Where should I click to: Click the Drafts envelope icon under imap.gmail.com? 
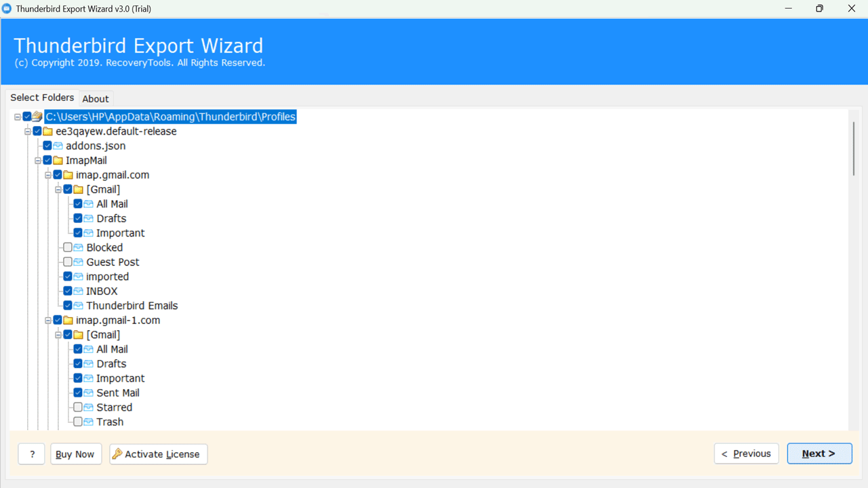pyautogui.click(x=88, y=219)
